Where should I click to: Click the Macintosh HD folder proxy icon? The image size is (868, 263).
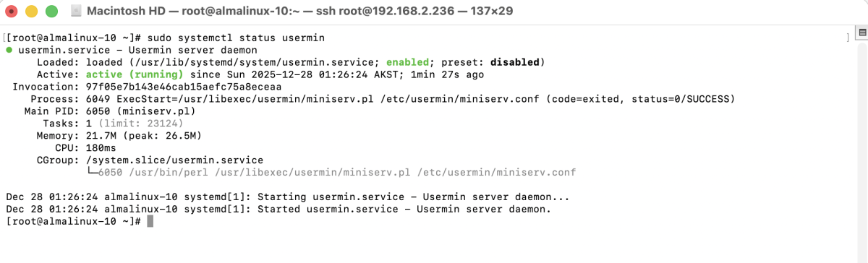[x=77, y=12]
